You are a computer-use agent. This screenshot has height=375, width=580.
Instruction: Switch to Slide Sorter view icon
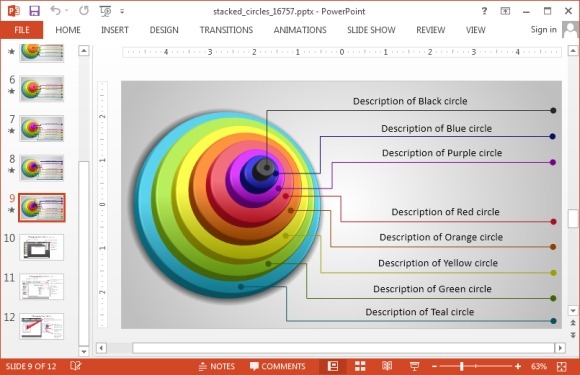tap(360, 366)
